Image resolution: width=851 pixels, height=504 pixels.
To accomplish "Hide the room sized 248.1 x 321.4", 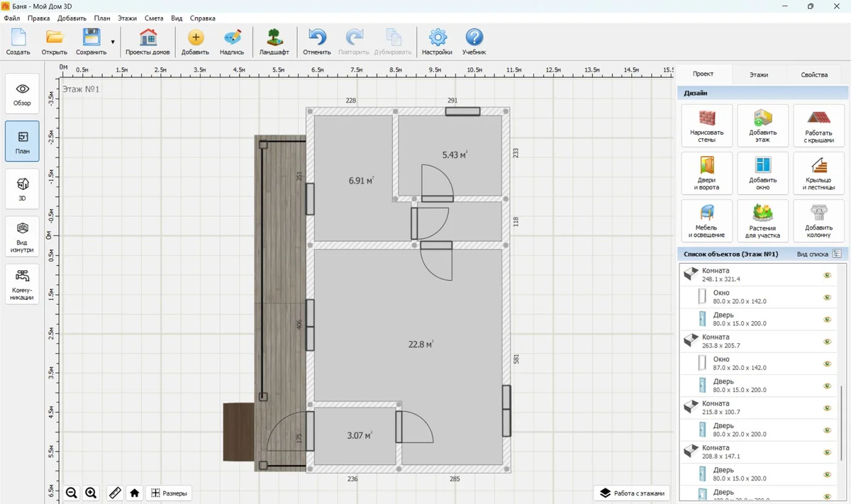I will 827,275.
